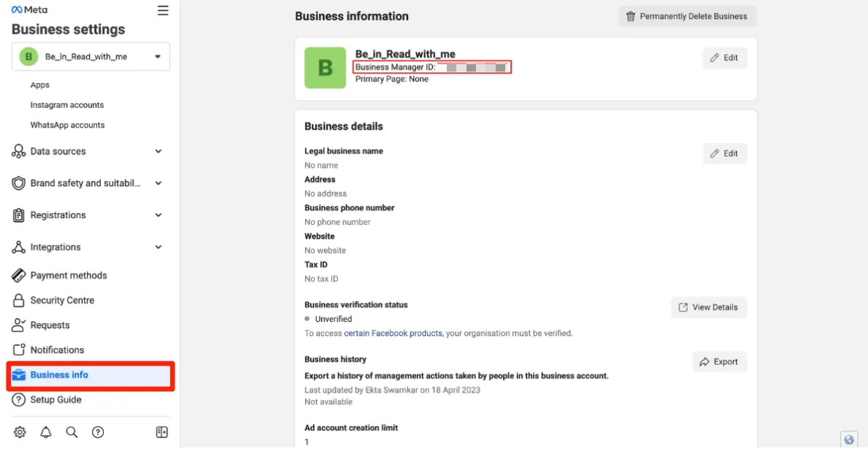Image resolution: width=868 pixels, height=451 pixels.
Task: Click the globe icon at bottom right
Action: (848, 440)
